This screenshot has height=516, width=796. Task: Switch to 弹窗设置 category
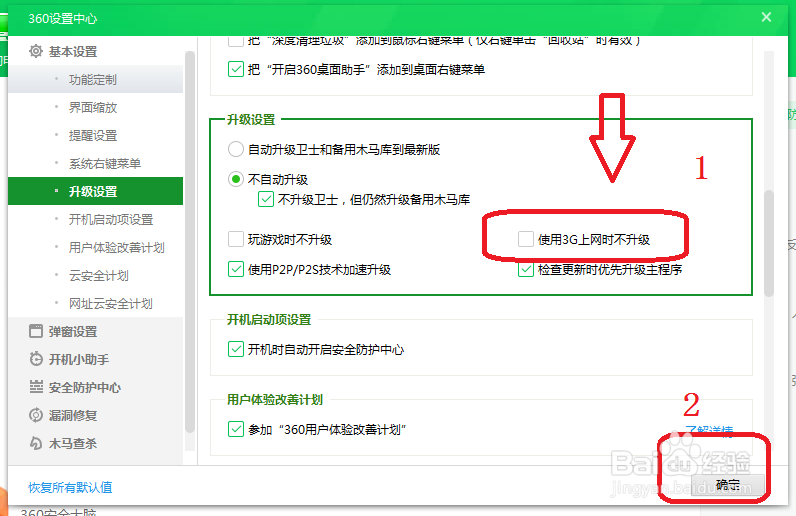(95, 331)
